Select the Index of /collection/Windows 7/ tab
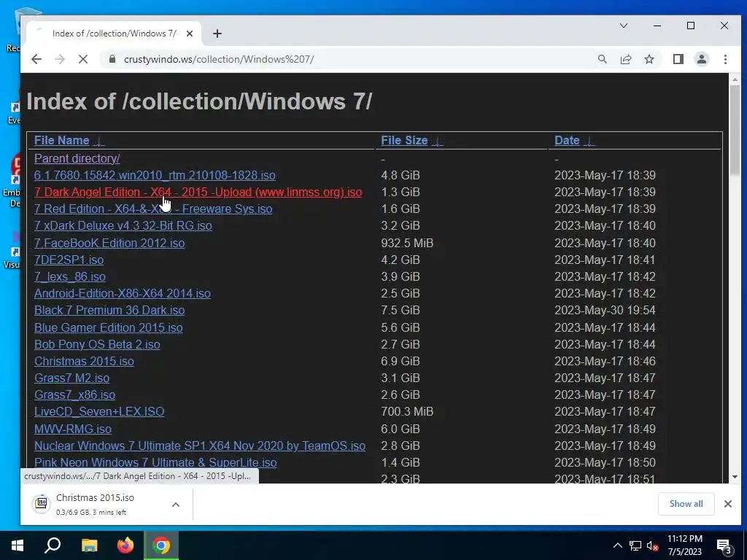Viewport: 747px width, 560px height. coord(115,34)
